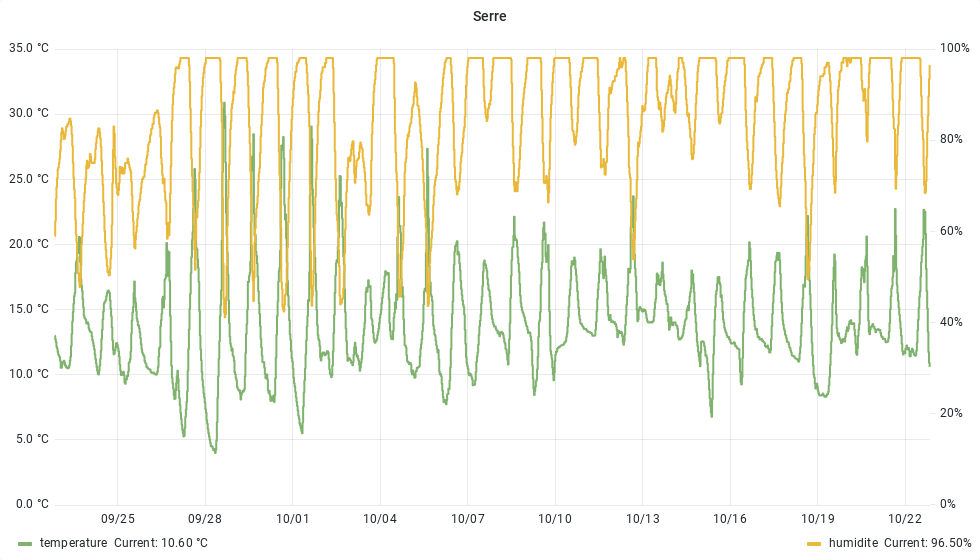The image size is (980, 560).
Task: Click the 10/07 date axis label
Action: [467, 519]
